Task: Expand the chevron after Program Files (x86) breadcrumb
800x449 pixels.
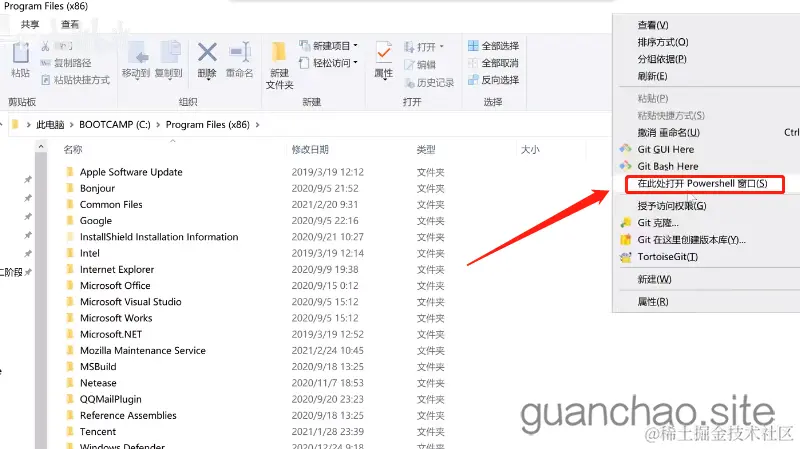Action: (258, 124)
